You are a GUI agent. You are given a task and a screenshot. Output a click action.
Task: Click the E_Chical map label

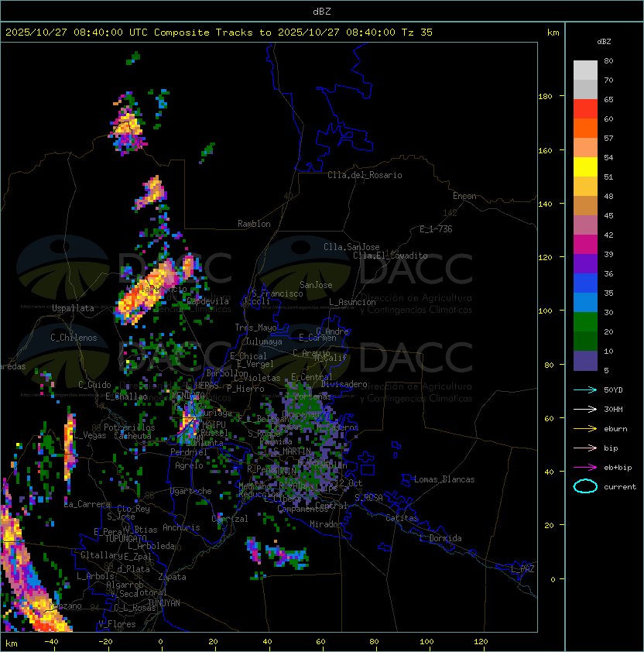248,356
